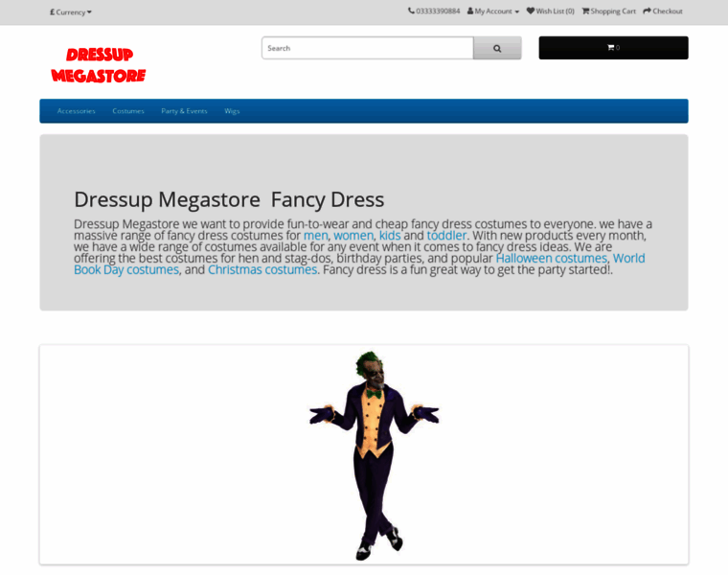Open the Party & Events menu

click(x=184, y=111)
